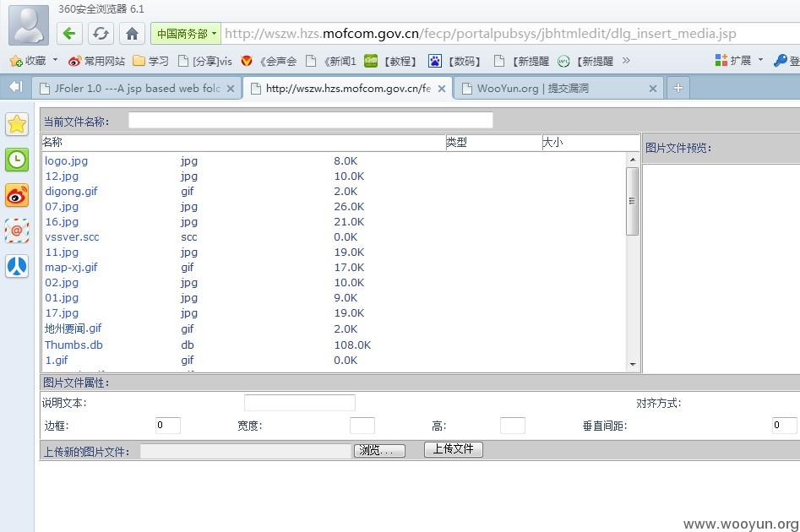Open the mail envelope sidebar icon

pyautogui.click(x=17, y=231)
